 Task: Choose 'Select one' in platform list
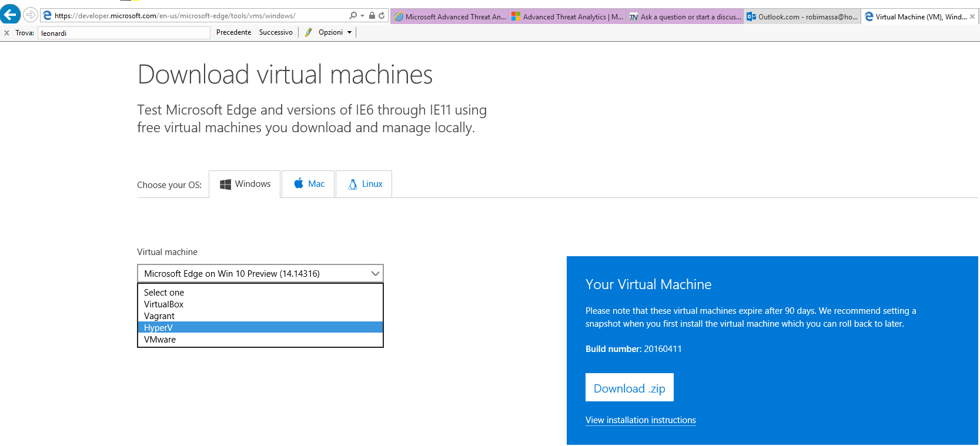tap(260, 292)
